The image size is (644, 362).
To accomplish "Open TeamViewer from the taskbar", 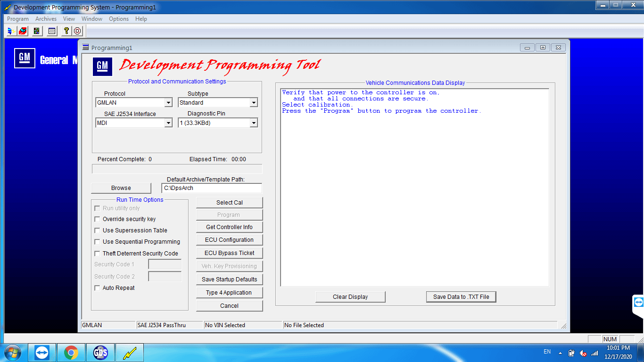I will (41, 352).
